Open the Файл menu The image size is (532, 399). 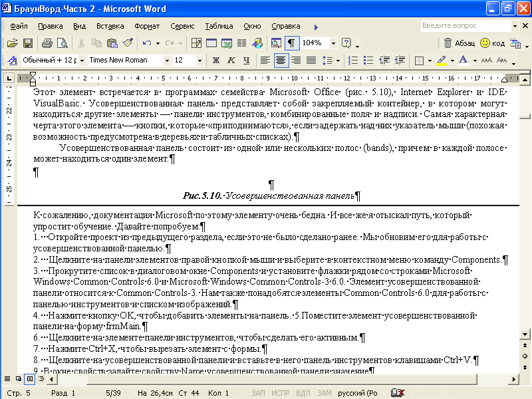[19, 26]
